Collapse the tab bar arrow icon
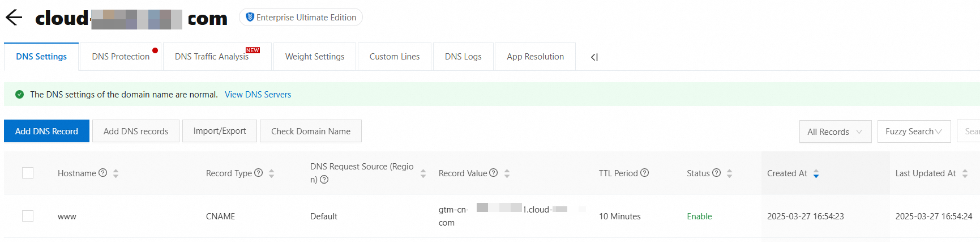The width and height of the screenshot is (980, 242). 594,57
